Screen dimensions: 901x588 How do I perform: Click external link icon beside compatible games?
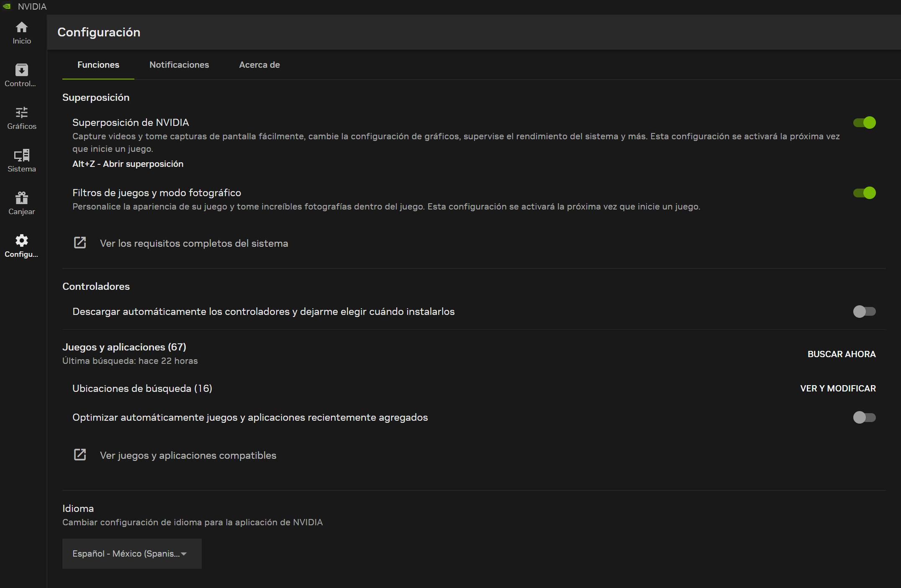click(80, 455)
